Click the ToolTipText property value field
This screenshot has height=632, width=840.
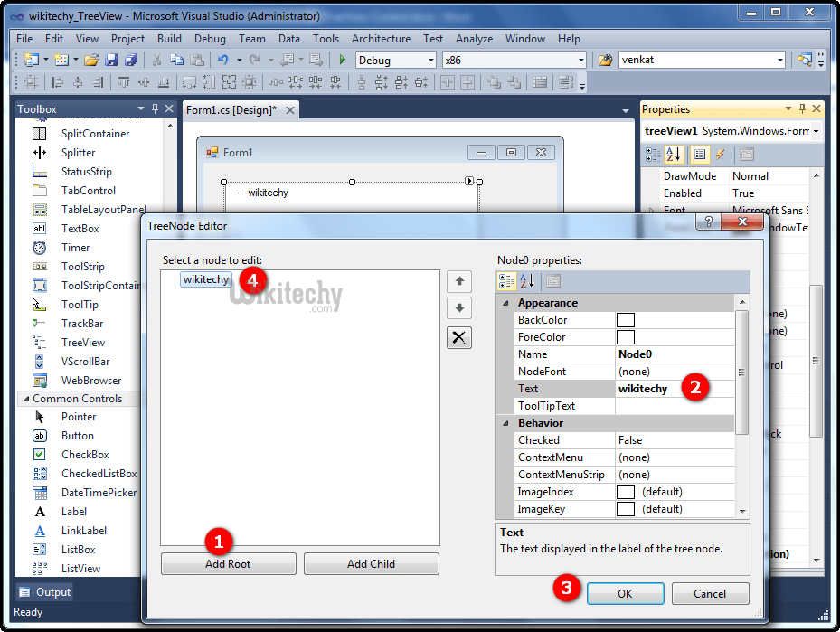coord(675,406)
